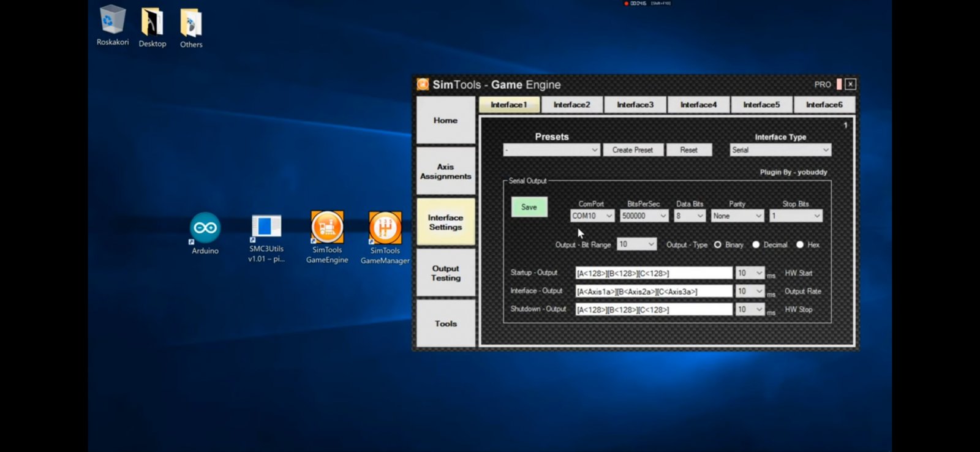The width and height of the screenshot is (980, 452).
Task: Open the SMC3Utils shortcut icon
Action: (x=266, y=227)
